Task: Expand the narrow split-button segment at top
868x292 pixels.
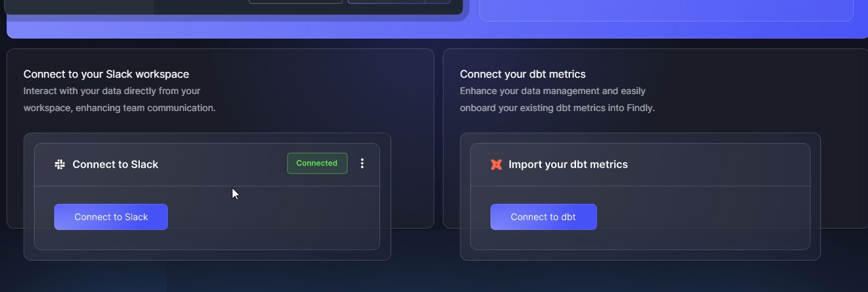Action: click(438, 1)
